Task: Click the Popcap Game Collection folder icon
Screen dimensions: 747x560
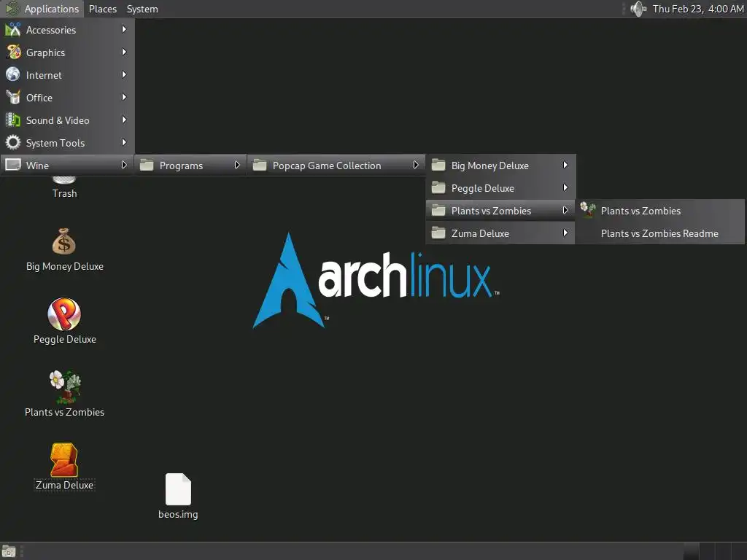Action: (x=260, y=166)
